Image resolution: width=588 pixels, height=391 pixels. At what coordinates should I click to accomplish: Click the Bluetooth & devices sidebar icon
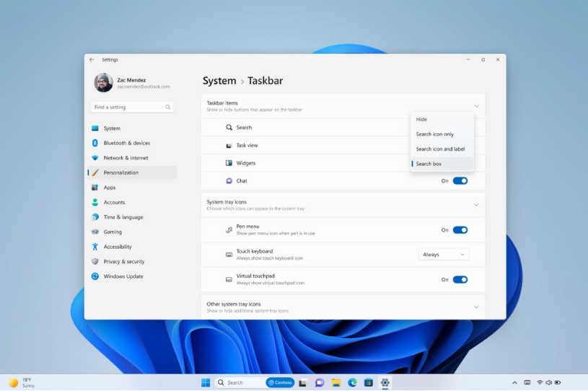pyautogui.click(x=95, y=143)
